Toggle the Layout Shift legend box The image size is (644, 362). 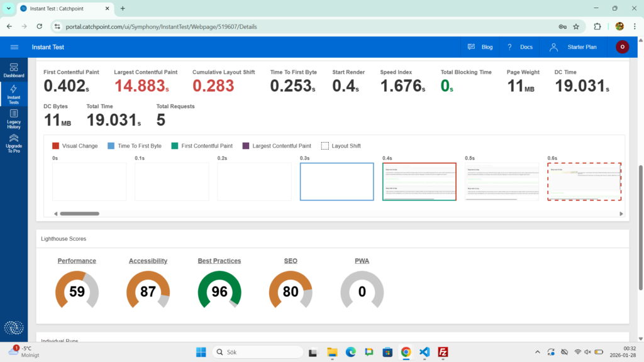click(325, 146)
